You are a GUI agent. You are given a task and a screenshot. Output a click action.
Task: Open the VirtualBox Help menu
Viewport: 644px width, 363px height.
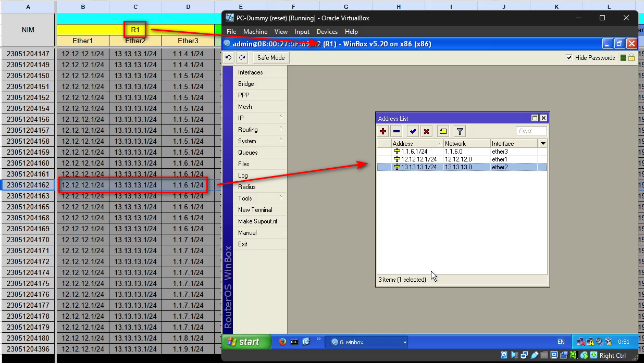[x=351, y=32]
